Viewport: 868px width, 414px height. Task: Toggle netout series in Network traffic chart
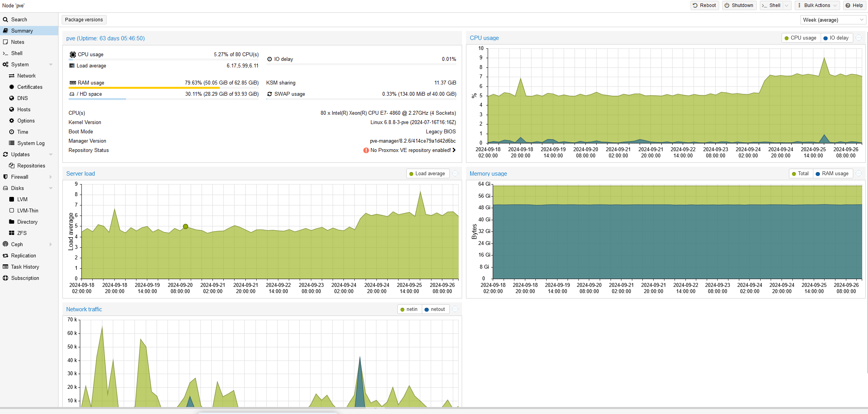coord(434,309)
